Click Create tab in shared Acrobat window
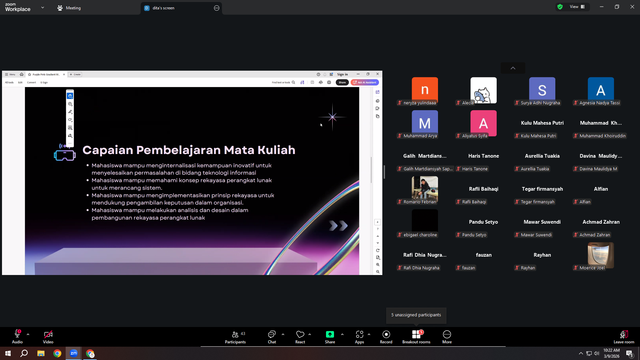The width and height of the screenshot is (640, 360). tap(75, 74)
